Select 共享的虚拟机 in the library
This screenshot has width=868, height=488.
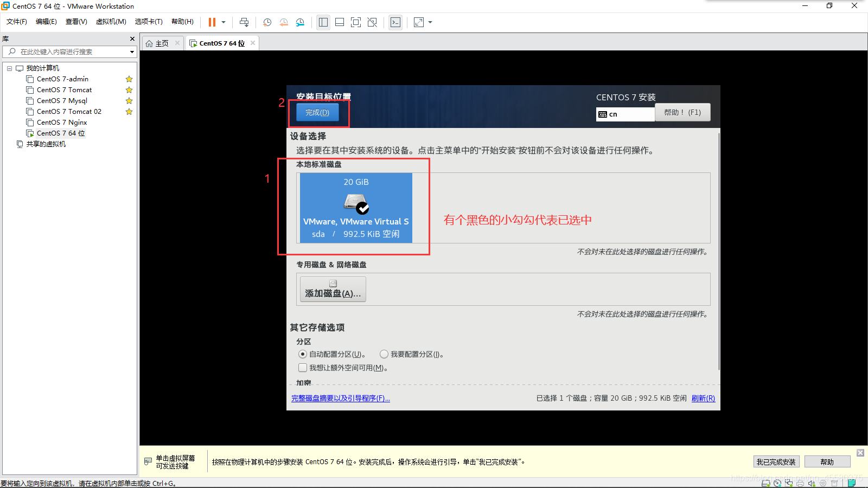coord(46,144)
